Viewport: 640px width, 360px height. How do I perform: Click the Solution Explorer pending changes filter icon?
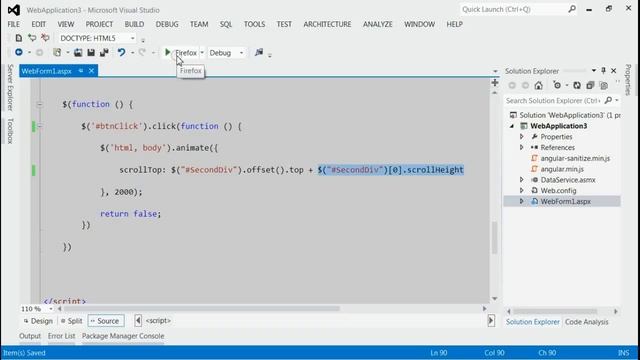[x=557, y=85]
